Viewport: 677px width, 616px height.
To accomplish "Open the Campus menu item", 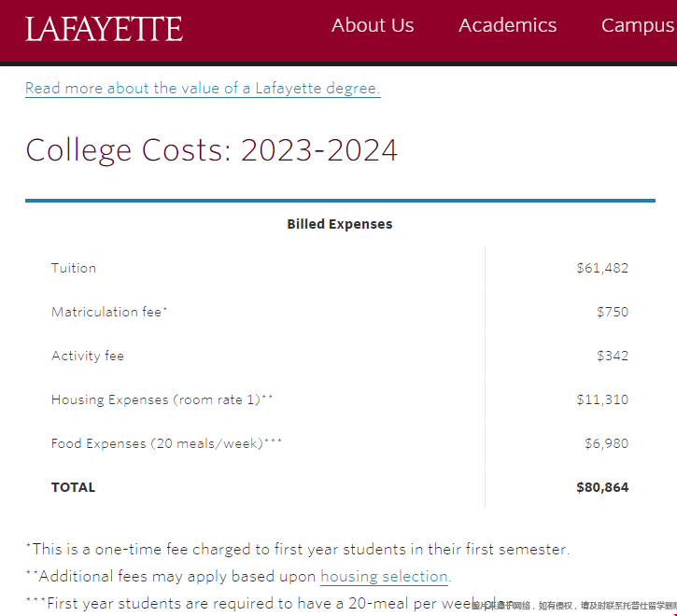I will pos(639,26).
